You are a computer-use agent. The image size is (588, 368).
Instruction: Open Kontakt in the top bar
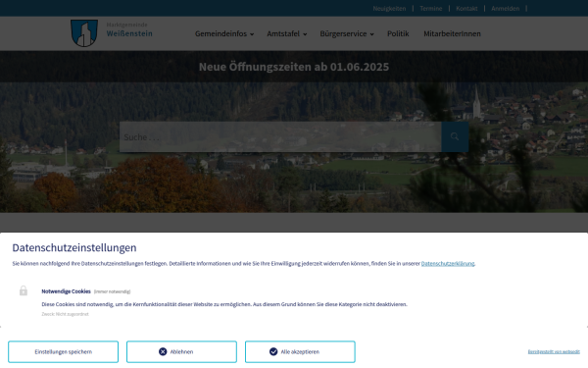(x=466, y=8)
